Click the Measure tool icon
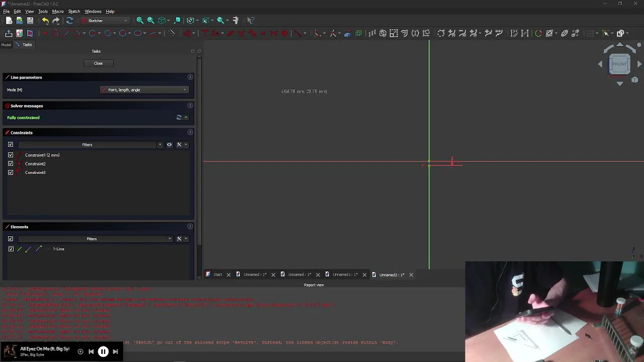Image resolution: width=644 pixels, height=362 pixels. click(235, 21)
